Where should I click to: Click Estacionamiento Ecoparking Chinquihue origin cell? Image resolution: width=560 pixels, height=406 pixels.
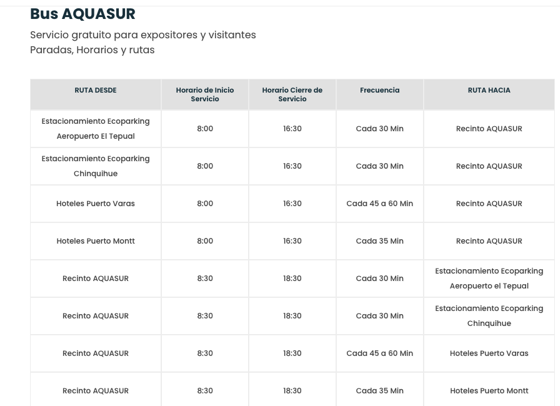coord(95,166)
